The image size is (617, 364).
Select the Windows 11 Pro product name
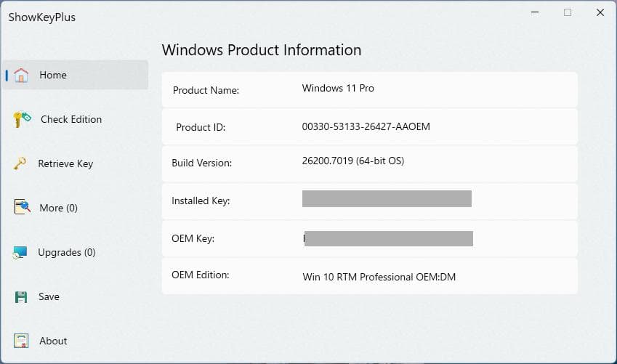pos(338,88)
